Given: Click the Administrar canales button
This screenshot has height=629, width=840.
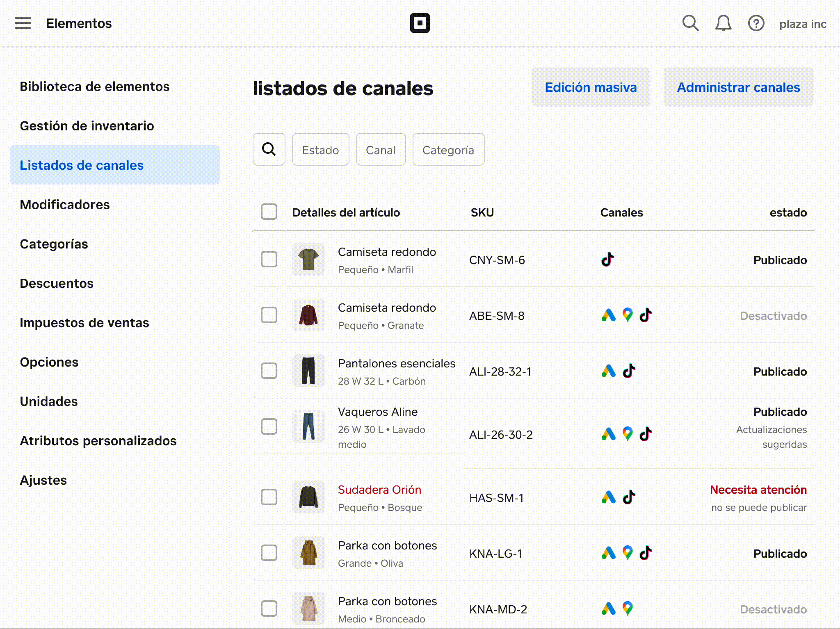Looking at the screenshot, I should 738,87.
